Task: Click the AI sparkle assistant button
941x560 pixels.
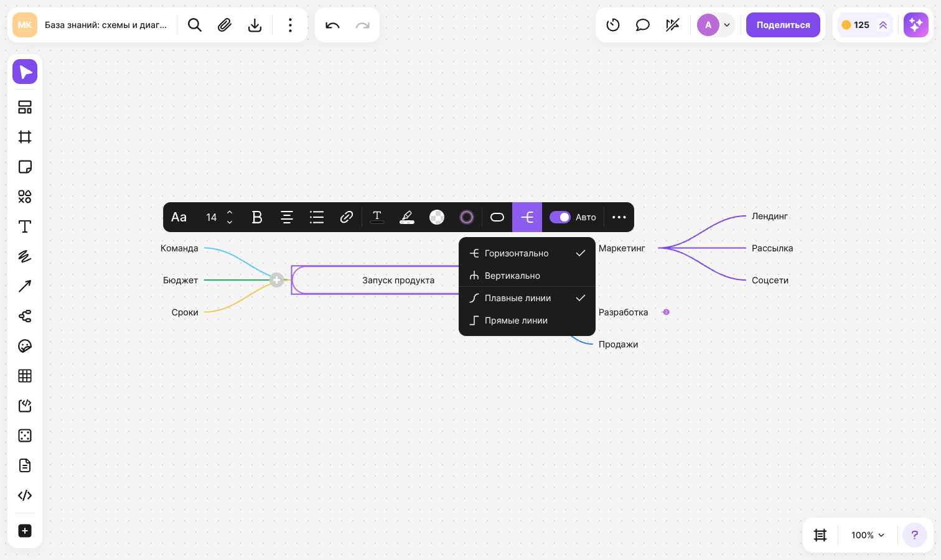Action: (x=916, y=25)
